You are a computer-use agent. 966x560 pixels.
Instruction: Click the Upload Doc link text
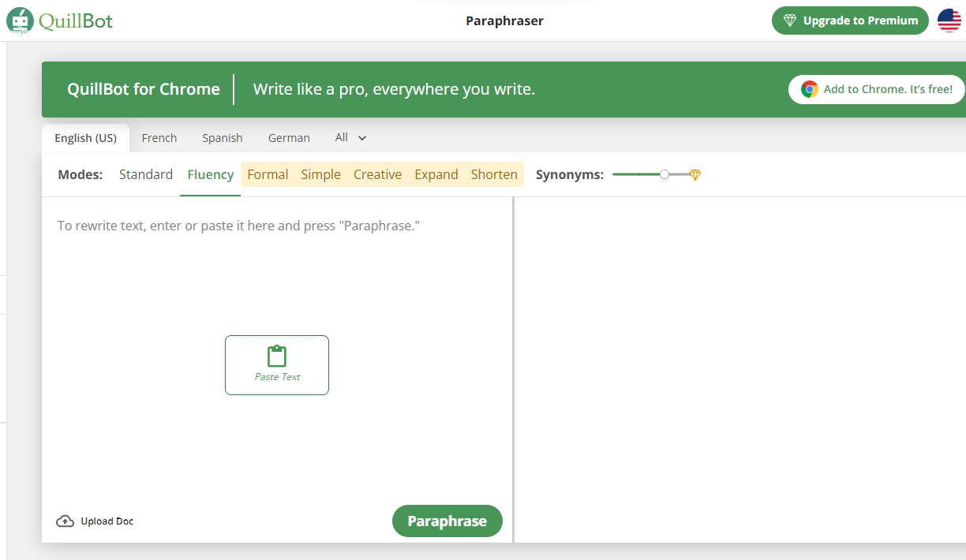(x=107, y=521)
